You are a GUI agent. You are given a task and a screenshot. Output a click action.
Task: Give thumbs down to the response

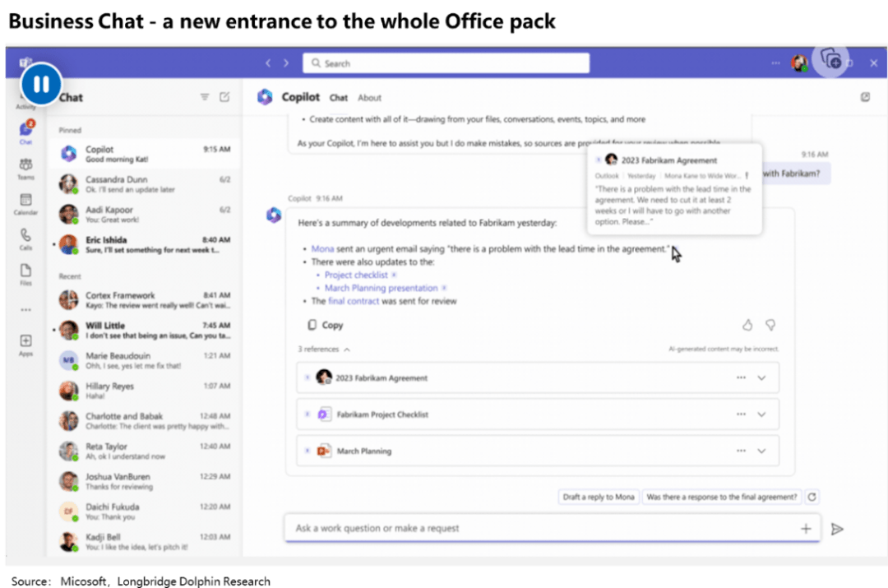770,325
